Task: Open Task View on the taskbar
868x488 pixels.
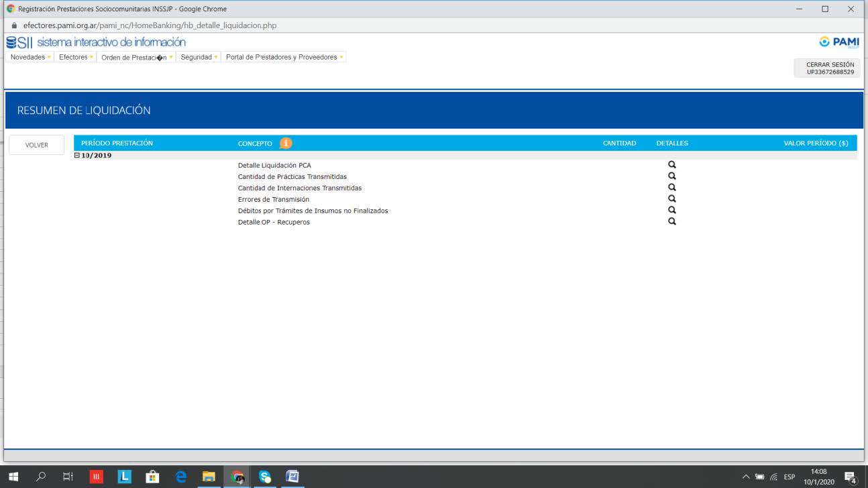Action: tap(68, 477)
